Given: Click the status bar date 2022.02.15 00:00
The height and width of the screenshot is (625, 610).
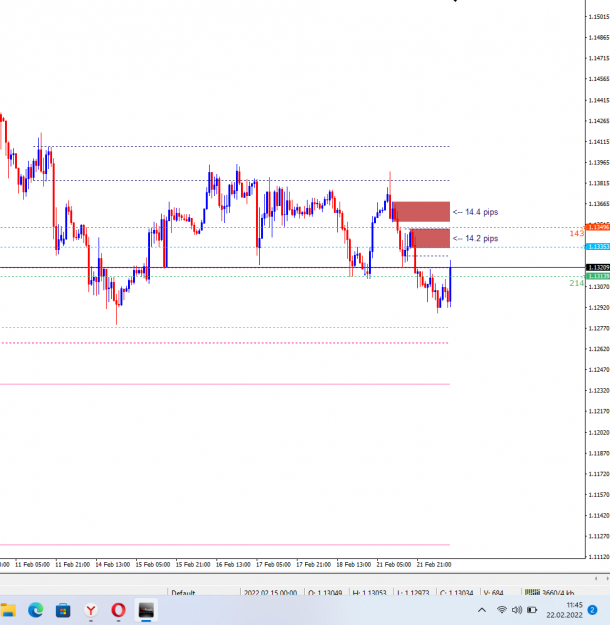Looking at the screenshot, I should point(270,593).
